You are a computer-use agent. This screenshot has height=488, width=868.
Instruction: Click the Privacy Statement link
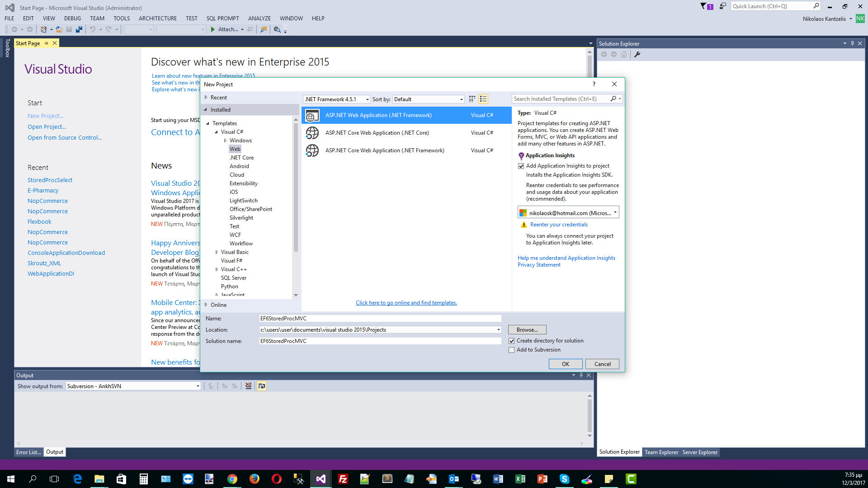click(539, 265)
